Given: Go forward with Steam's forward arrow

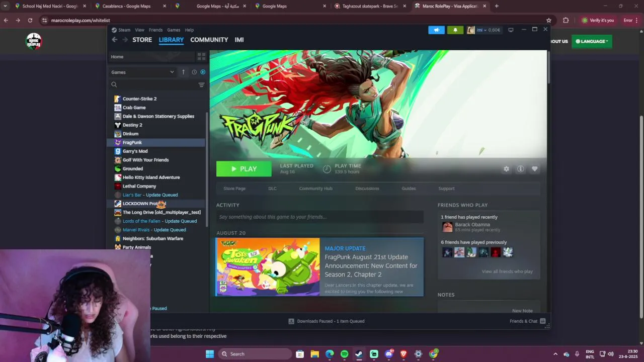Looking at the screenshot, I should [x=124, y=40].
